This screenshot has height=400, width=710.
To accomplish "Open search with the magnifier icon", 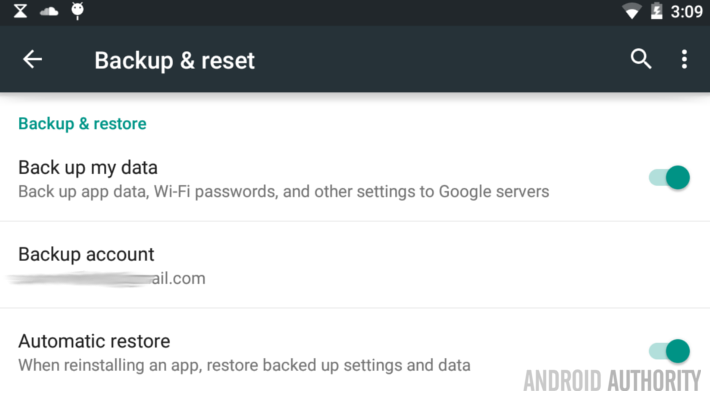I will click(x=641, y=60).
